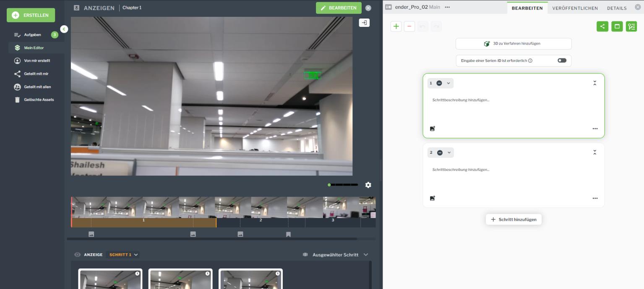Viewport: 644px width, 289px height.
Task: Click the step 2 minus circle icon
Action: [x=440, y=152]
